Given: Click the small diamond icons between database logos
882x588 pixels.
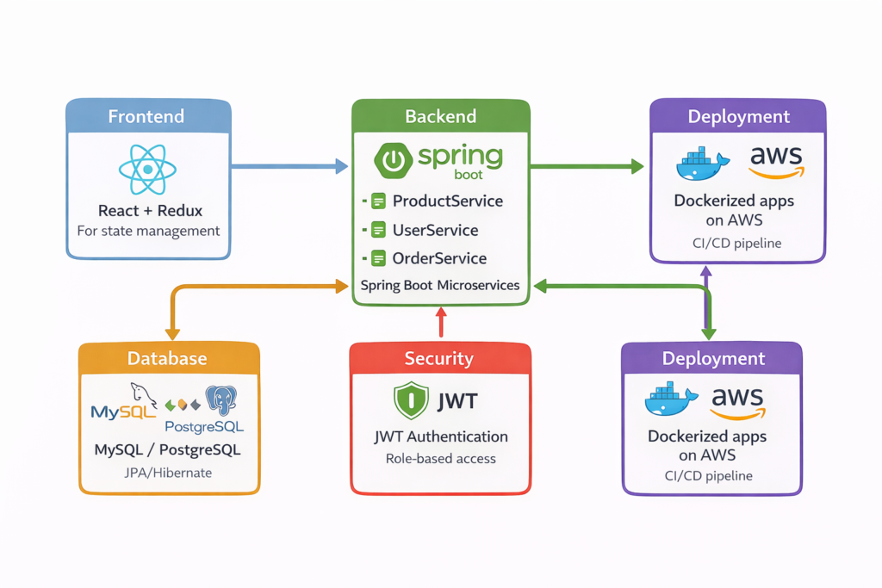Looking at the screenshot, I should point(182,404).
